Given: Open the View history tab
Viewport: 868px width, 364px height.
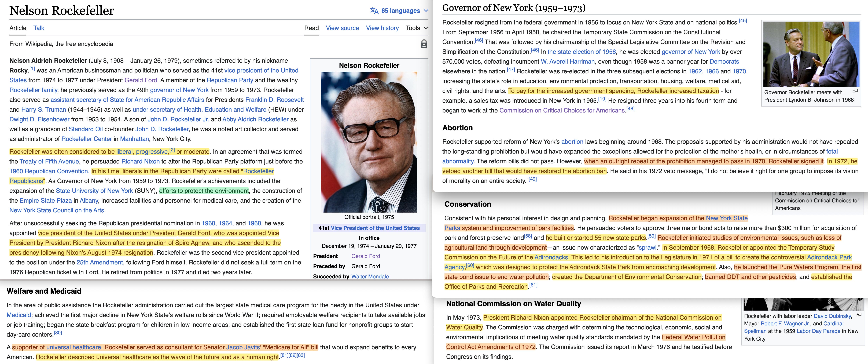Looking at the screenshot, I should coord(382,28).
